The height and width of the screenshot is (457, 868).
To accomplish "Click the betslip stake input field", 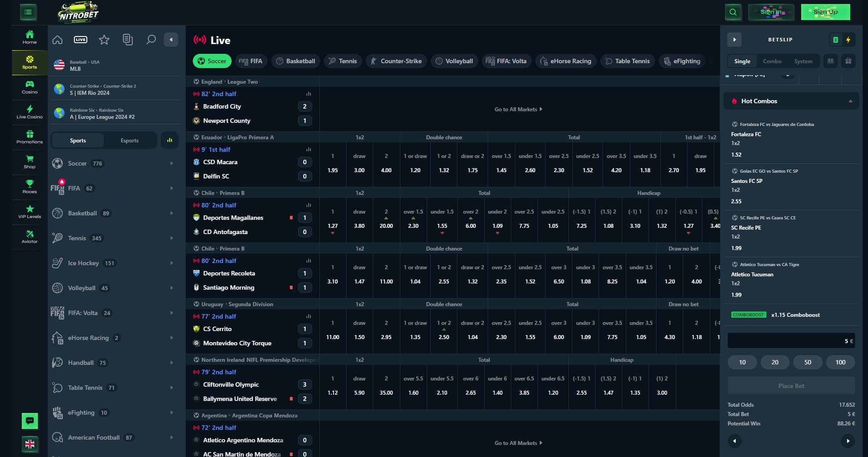I will pyautogui.click(x=791, y=341).
